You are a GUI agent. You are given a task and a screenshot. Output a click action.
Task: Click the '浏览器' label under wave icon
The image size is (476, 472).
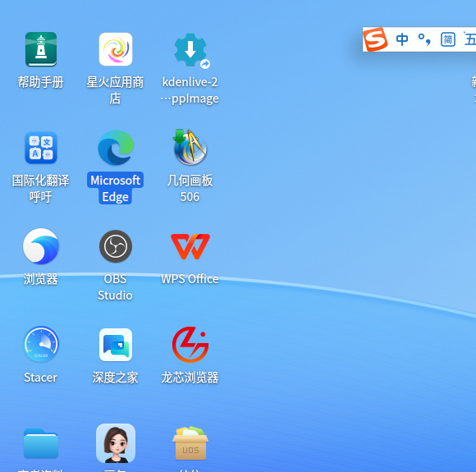[41, 279]
